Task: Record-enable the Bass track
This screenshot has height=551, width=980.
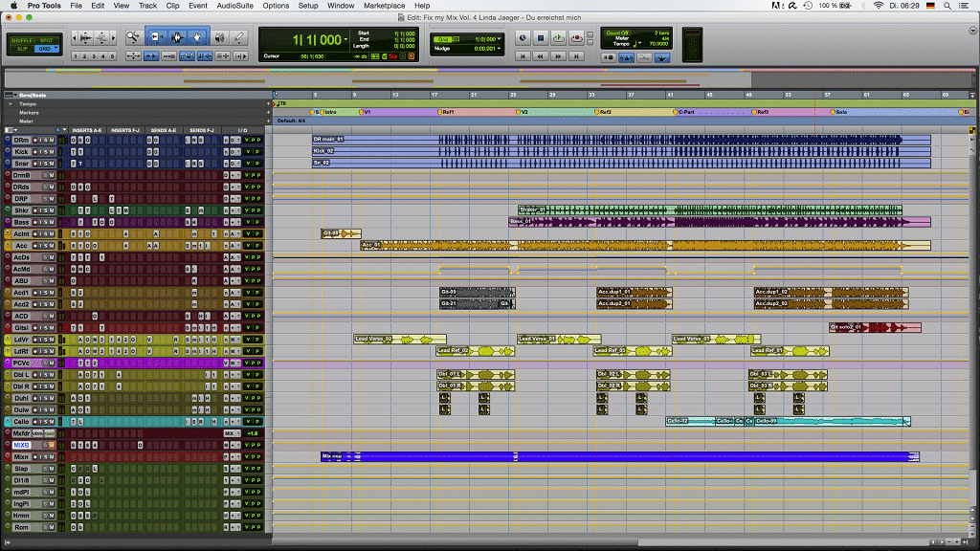Action: point(35,222)
